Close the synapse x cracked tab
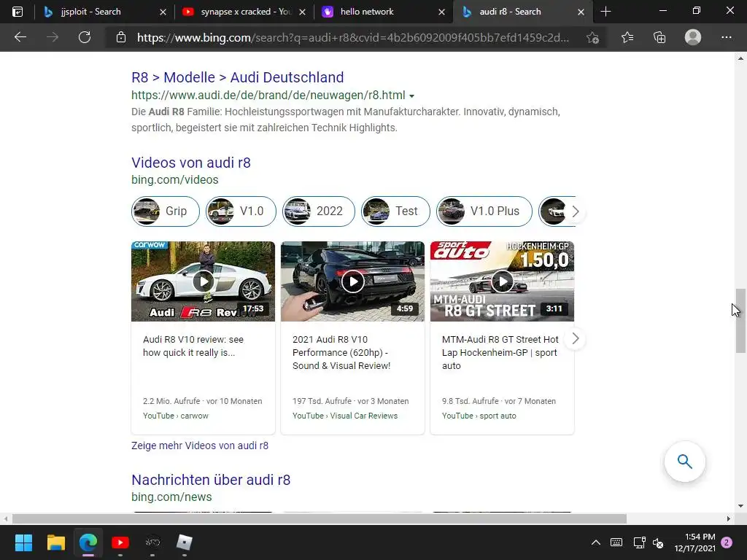Image resolution: width=747 pixels, height=560 pixels. pos(302,12)
